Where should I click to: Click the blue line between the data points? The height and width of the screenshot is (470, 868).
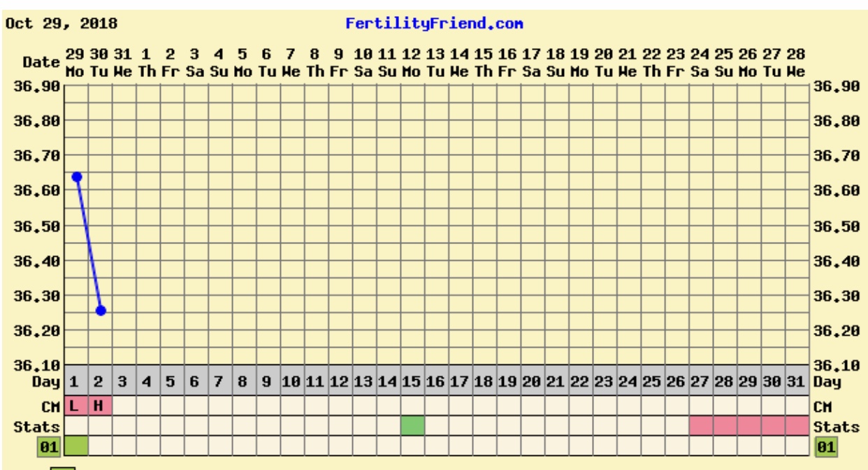click(89, 243)
